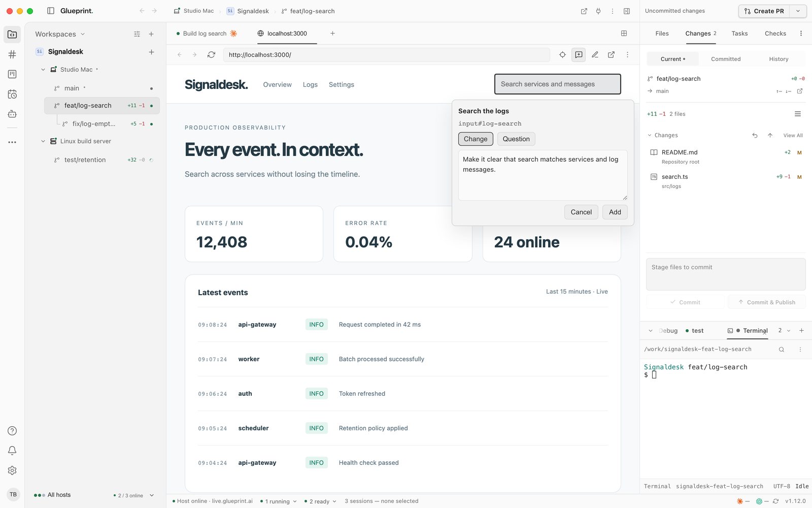
Task: Click discard changes undo icon
Action: click(x=755, y=135)
